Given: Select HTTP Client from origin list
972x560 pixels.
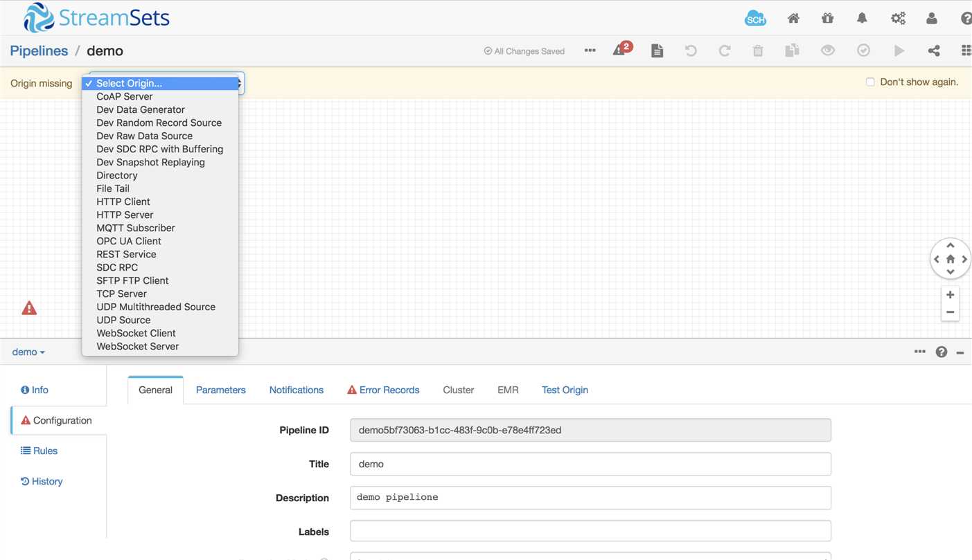Looking at the screenshot, I should 160,201.
